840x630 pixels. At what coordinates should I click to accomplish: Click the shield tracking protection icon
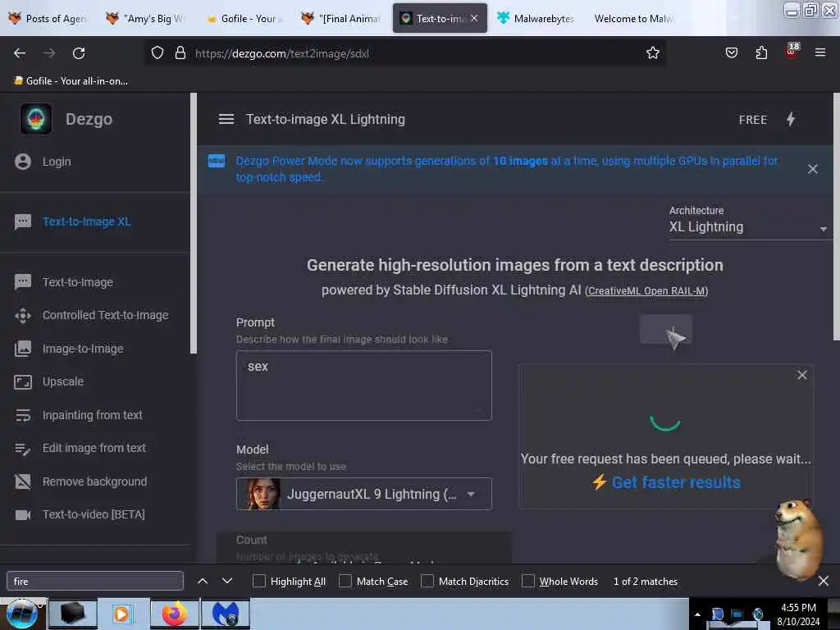[157, 53]
